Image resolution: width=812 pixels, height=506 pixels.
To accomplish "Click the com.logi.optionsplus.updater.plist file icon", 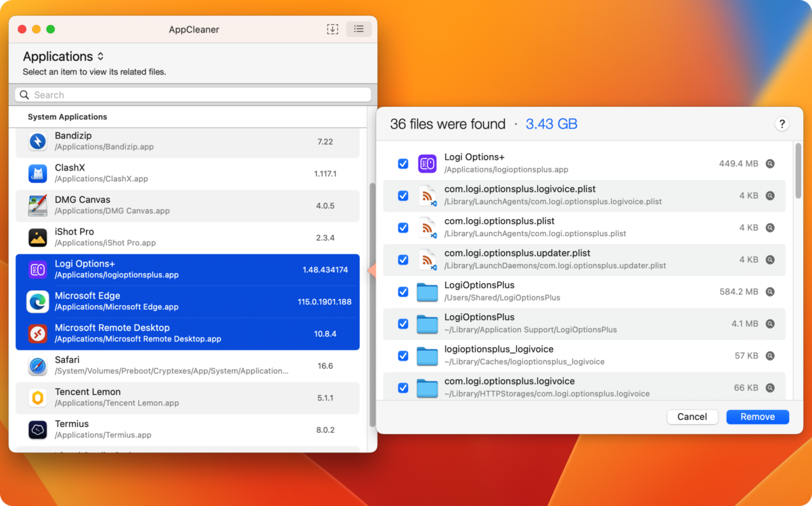I will coord(427,259).
